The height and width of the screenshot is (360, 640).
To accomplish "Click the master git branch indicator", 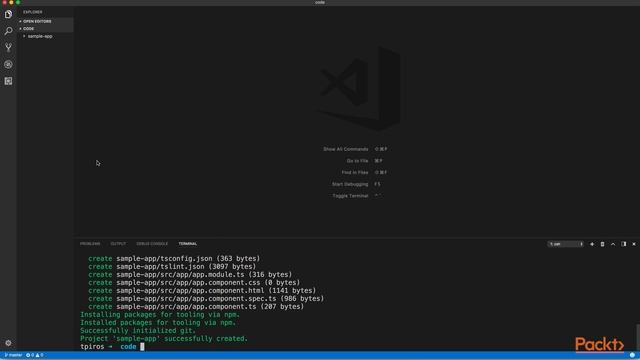I will tap(13, 356).
